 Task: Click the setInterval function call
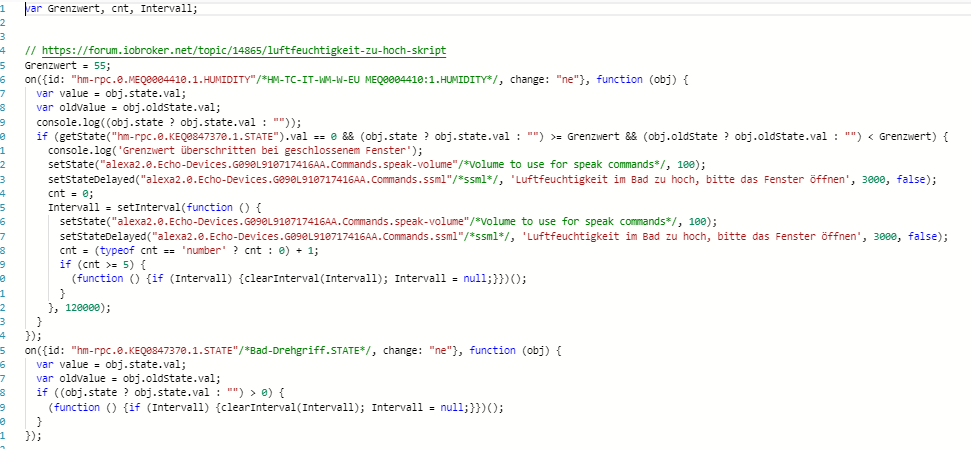tap(151, 207)
